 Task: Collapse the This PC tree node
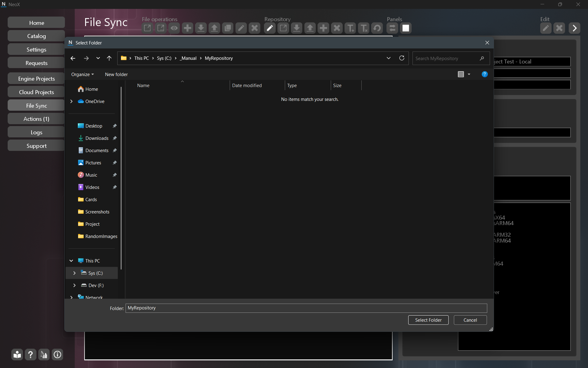point(71,261)
